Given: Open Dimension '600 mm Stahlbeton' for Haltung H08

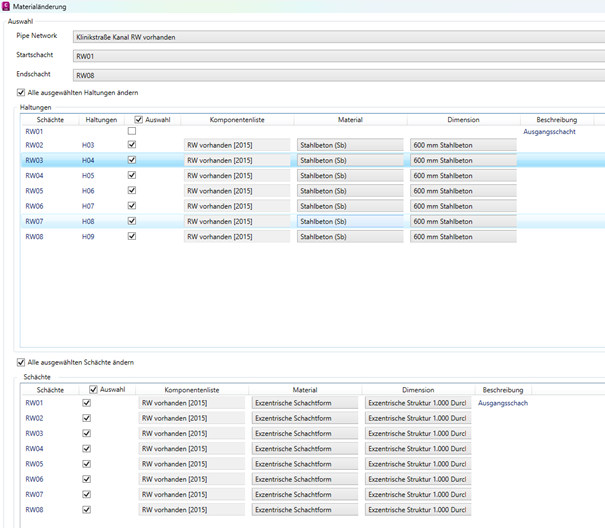Looking at the screenshot, I should pos(463,221).
